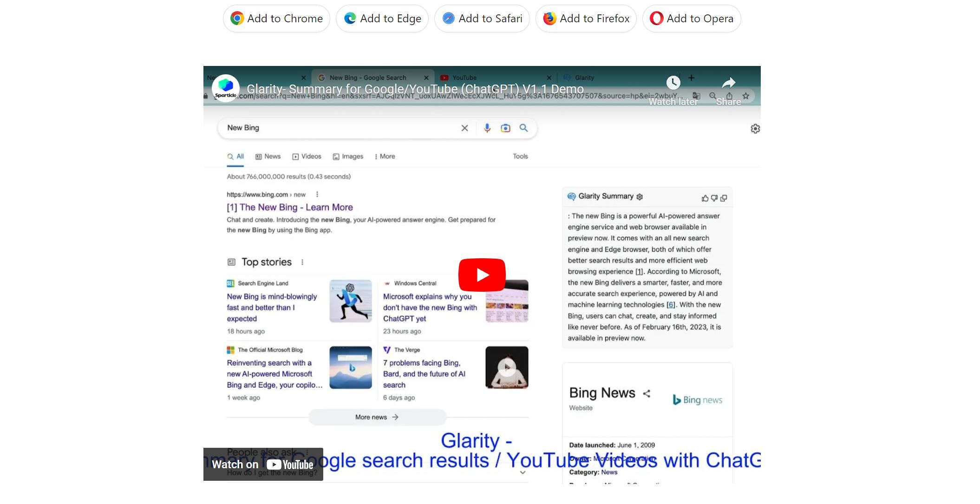Viewport: 980px width, 504px height.
Task: Click the new tab plus icon
Action: [691, 78]
